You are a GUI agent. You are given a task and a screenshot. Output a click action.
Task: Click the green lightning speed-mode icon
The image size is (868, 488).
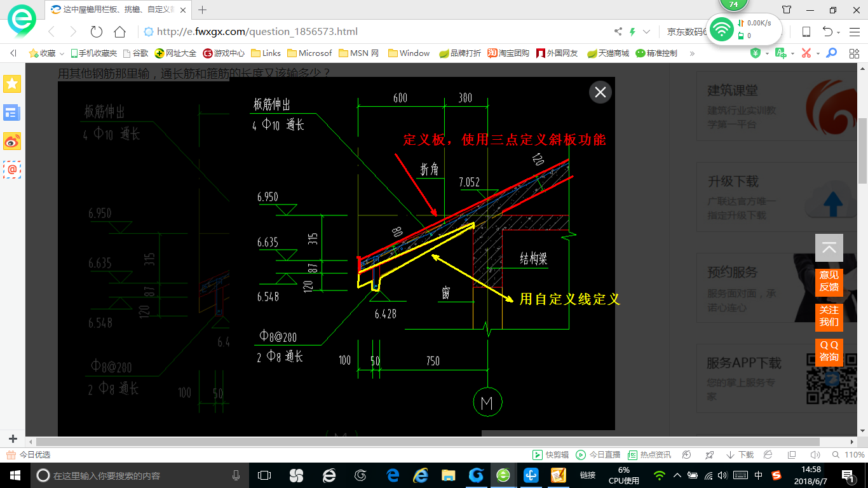(x=632, y=32)
